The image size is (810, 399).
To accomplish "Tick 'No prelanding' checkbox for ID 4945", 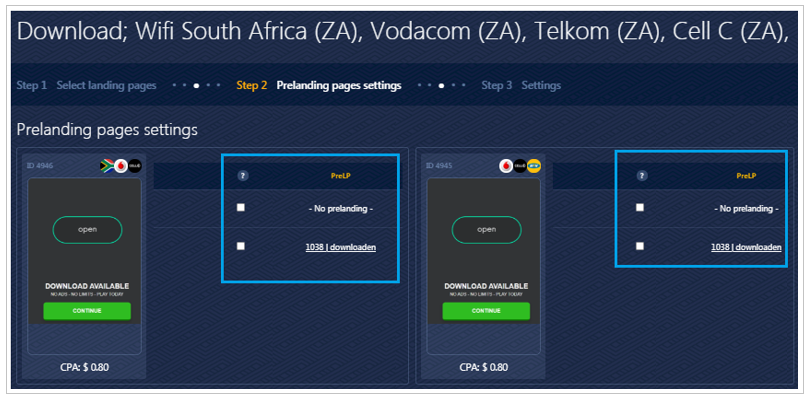I will click(x=640, y=207).
